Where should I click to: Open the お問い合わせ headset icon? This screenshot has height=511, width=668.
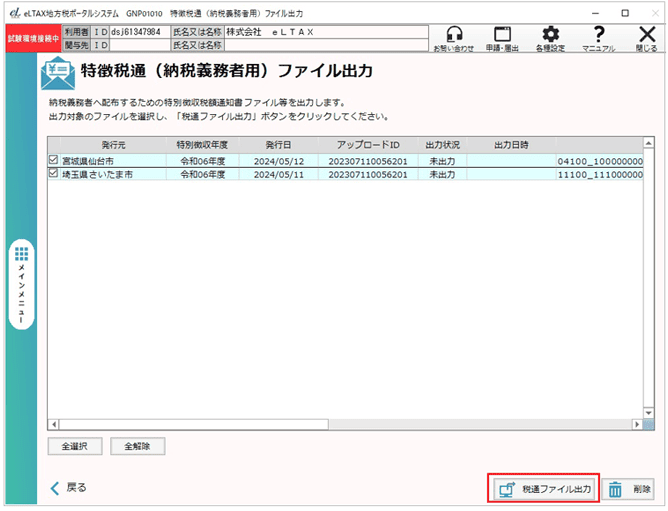click(x=454, y=38)
